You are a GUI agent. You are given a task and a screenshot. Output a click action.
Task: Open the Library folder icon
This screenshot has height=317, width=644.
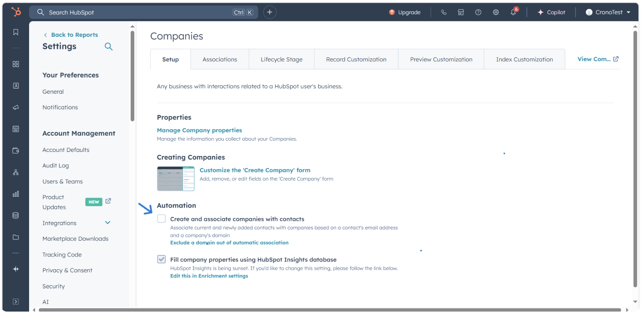coord(16,237)
